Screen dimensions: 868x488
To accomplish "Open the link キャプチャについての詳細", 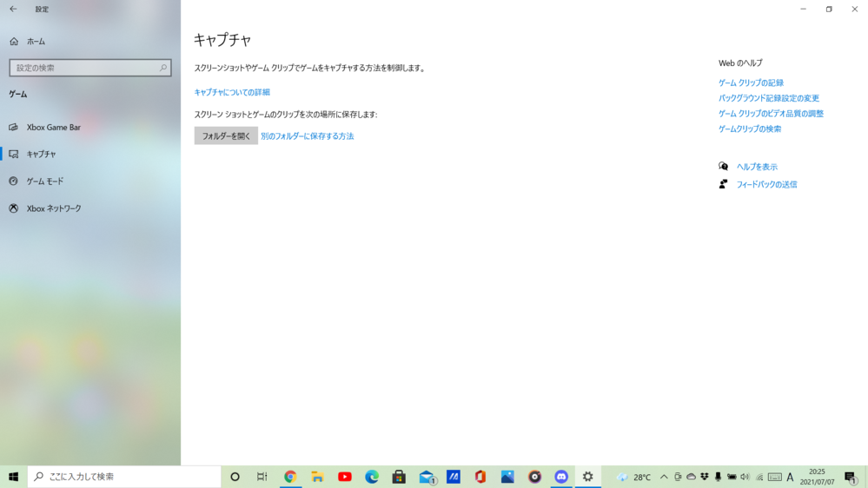I will click(x=232, y=92).
